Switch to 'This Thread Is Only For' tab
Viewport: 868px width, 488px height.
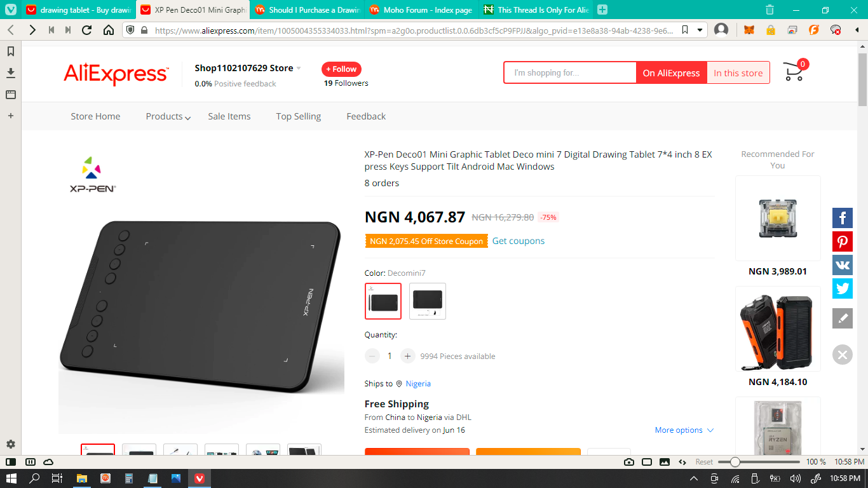tap(536, 10)
